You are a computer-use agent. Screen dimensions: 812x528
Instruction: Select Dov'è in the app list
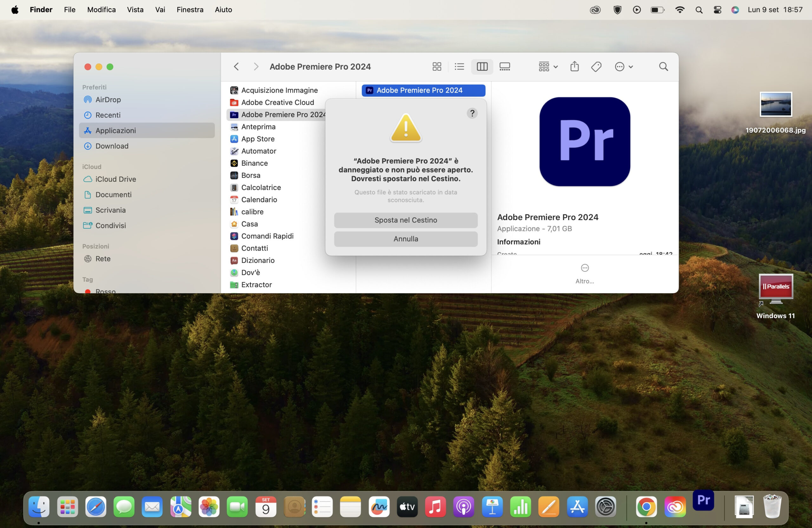tap(288, 272)
